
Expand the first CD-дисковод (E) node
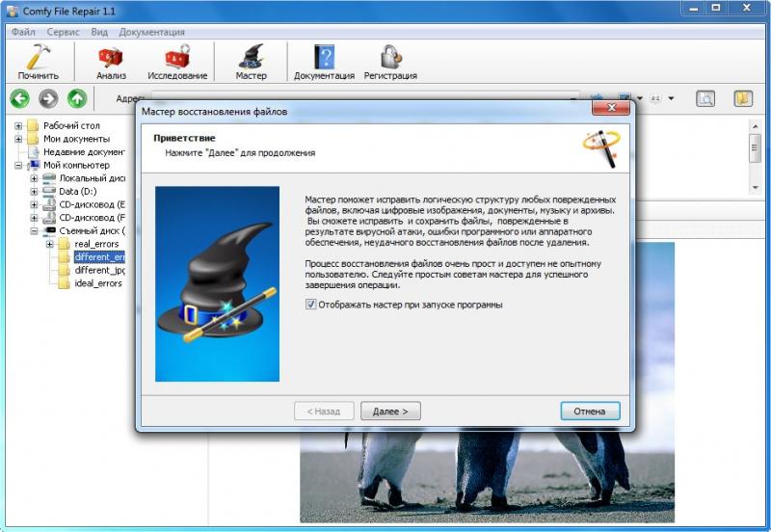34,204
